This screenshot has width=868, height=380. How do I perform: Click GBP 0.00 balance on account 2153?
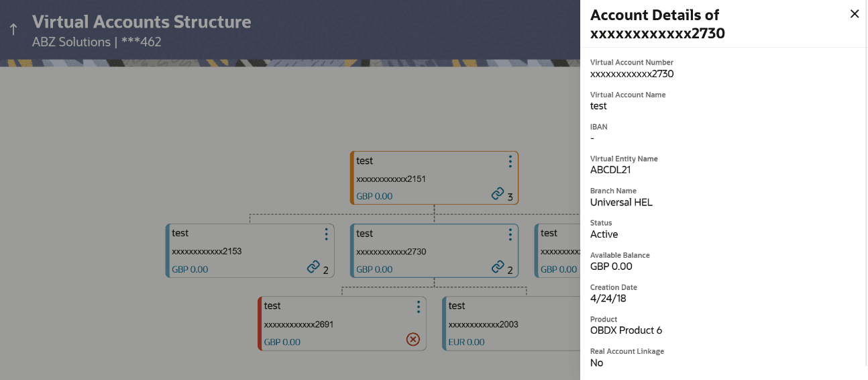point(190,269)
